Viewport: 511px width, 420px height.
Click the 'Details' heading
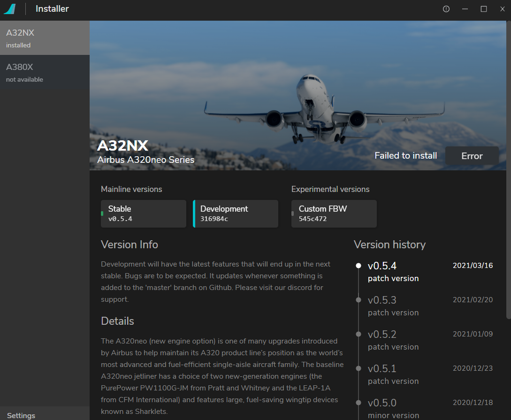(117, 321)
